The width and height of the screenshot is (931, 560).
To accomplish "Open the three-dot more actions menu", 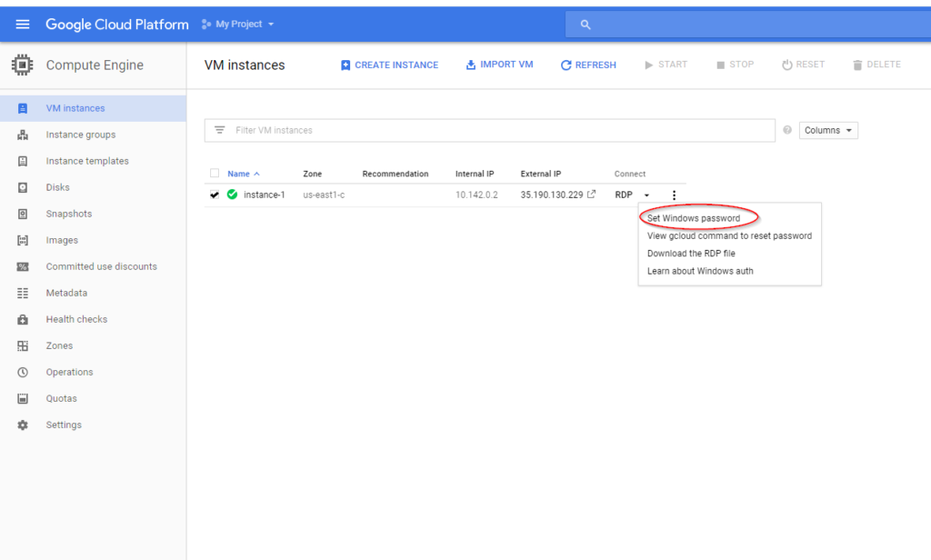I will (674, 195).
